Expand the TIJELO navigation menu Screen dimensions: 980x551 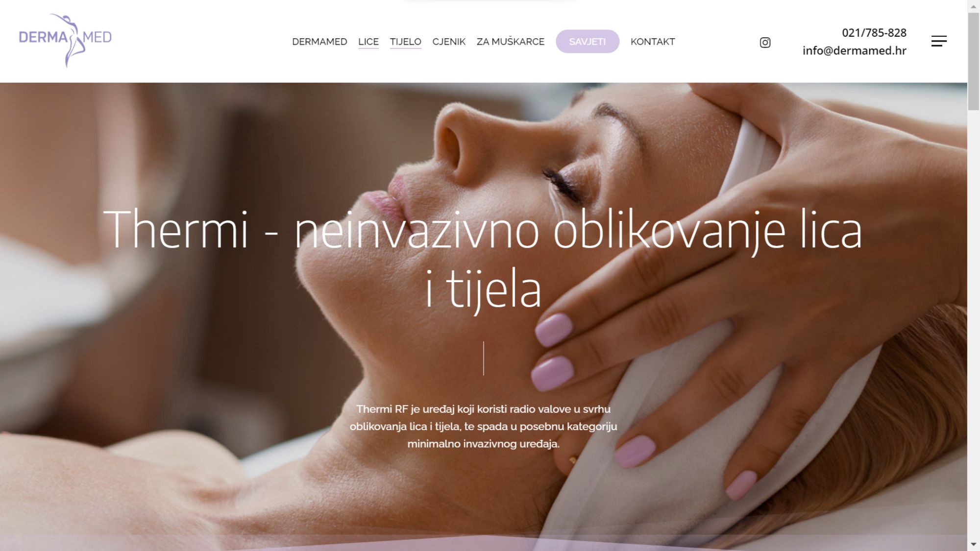point(406,42)
